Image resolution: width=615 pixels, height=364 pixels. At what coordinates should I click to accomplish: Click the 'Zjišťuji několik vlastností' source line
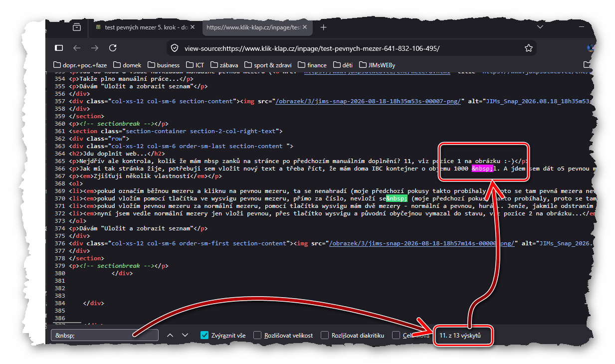(146, 176)
